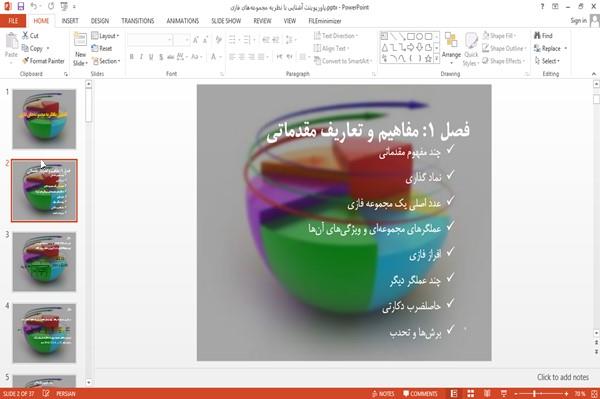
Task: Start Slide Show from status bar
Action: [504, 394]
